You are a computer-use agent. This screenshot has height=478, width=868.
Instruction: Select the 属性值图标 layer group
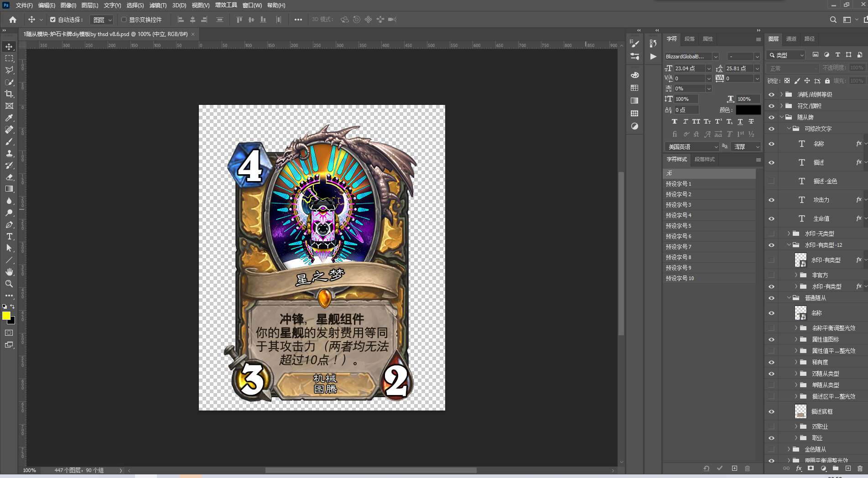(x=826, y=339)
